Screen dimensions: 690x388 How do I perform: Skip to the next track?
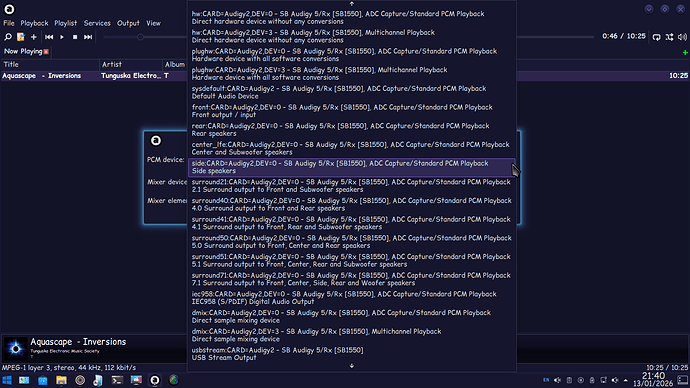tap(88, 37)
